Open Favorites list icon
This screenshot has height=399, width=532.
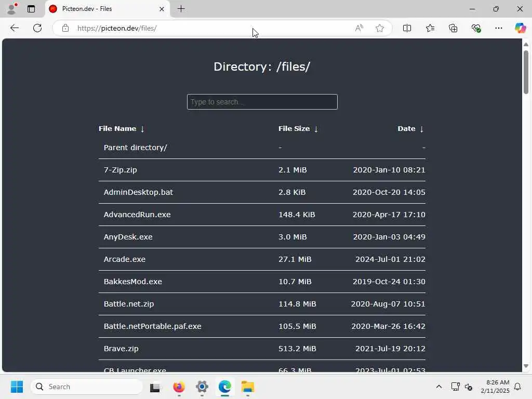pyautogui.click(x=430, y=28)
